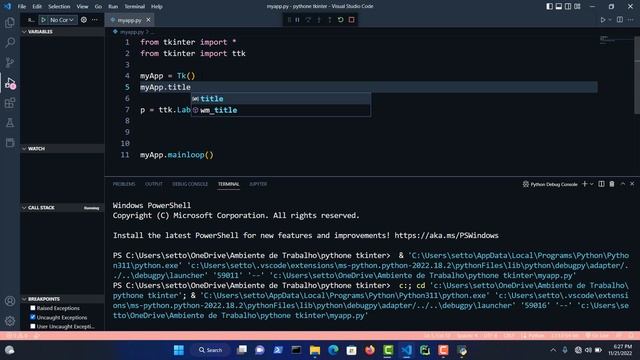Open the Go menu
Viewport: 640px width, 360px height.
98,7
